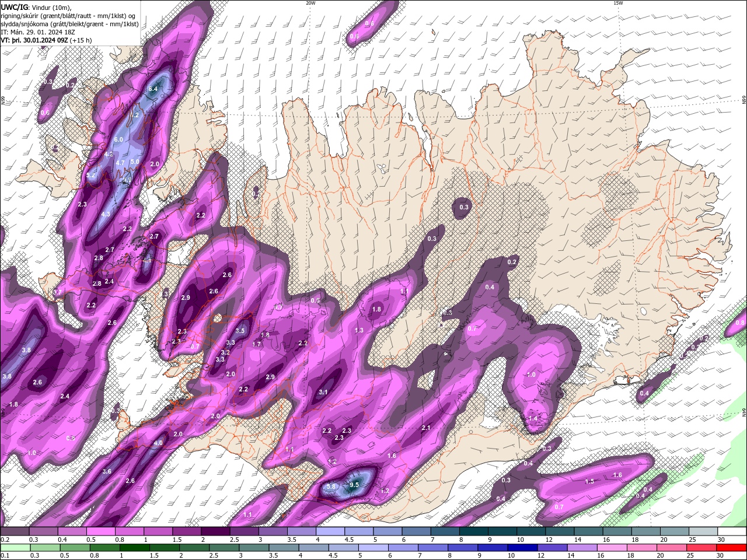
Task: Pick lower-scale dark green swatch between 1 and 1.5
Action: [134, 547]
